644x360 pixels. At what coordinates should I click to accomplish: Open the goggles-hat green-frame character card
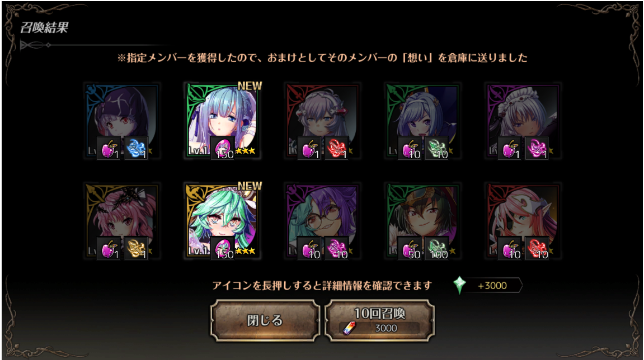point(422,221)
